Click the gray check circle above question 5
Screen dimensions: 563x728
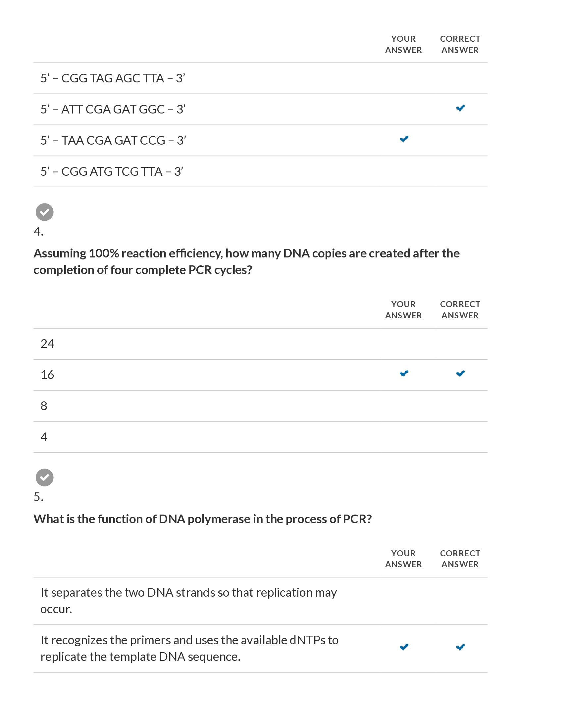(x=44, y=477)
